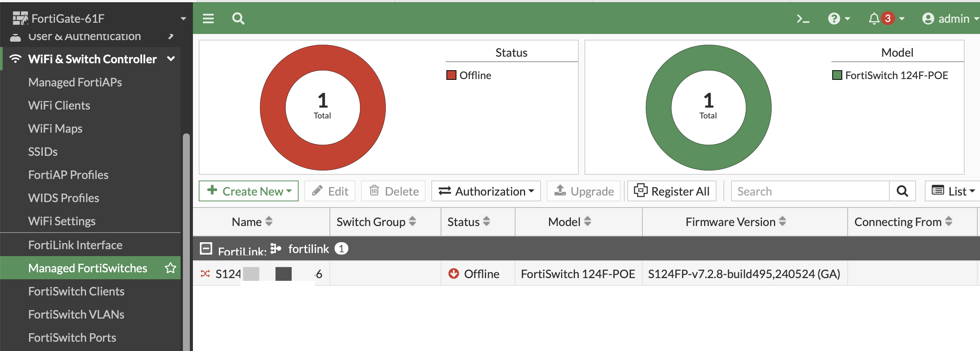Image resolution: width=980 pixels, height=351 pixels.
Task: Open the Create New dropdown
Action: pyautogui.click(x=249, y=191)
